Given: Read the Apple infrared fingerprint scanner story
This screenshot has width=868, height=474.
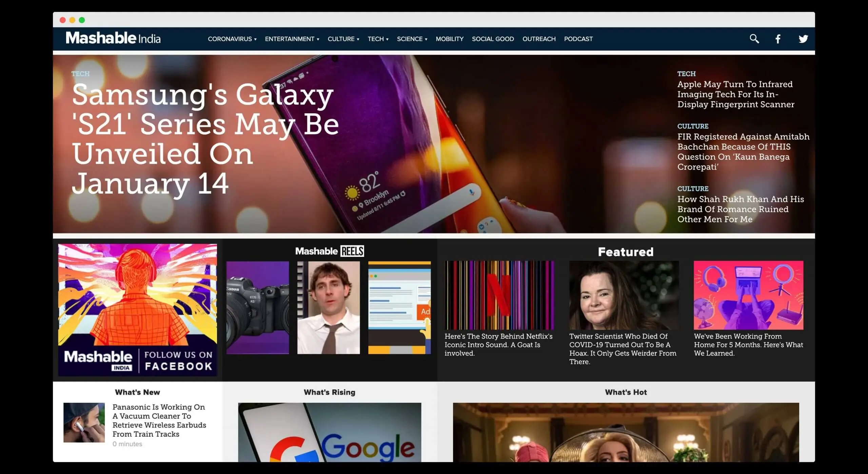Looking at the screenshot, I should [735, 94].
